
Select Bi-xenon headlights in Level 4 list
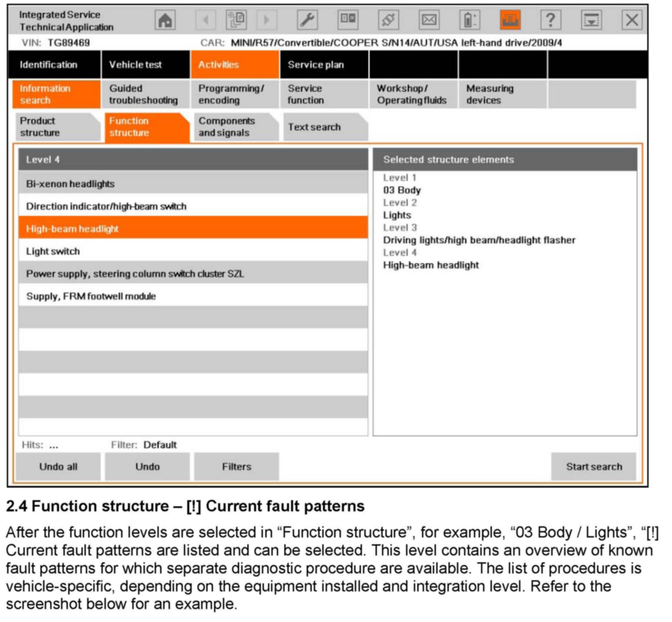coord(193,184)
